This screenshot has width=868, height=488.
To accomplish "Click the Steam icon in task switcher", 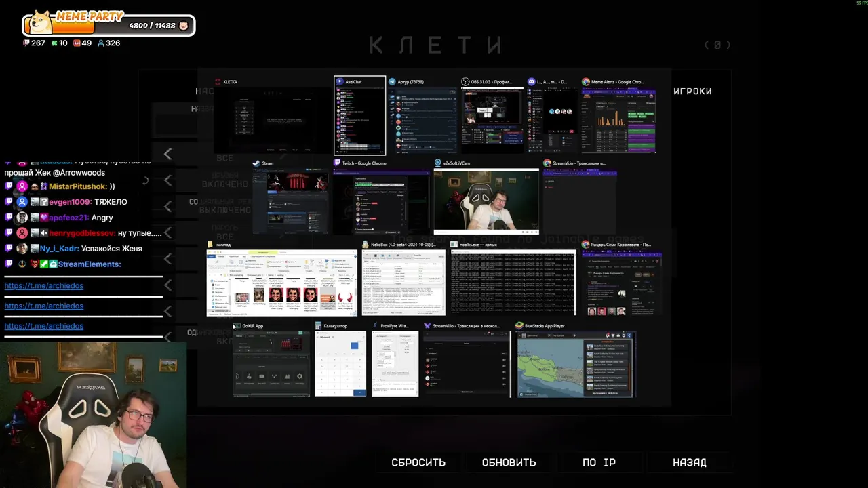I will tap(256, 163).
